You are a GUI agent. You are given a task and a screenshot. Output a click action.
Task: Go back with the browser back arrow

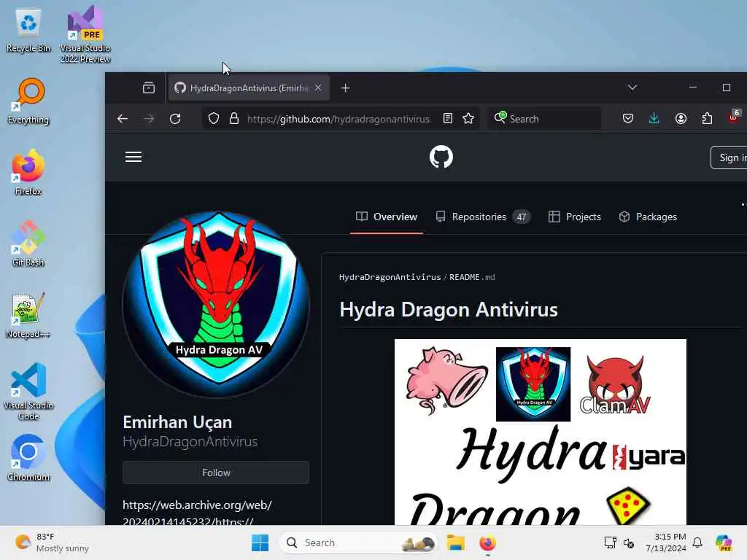(123, 119)
